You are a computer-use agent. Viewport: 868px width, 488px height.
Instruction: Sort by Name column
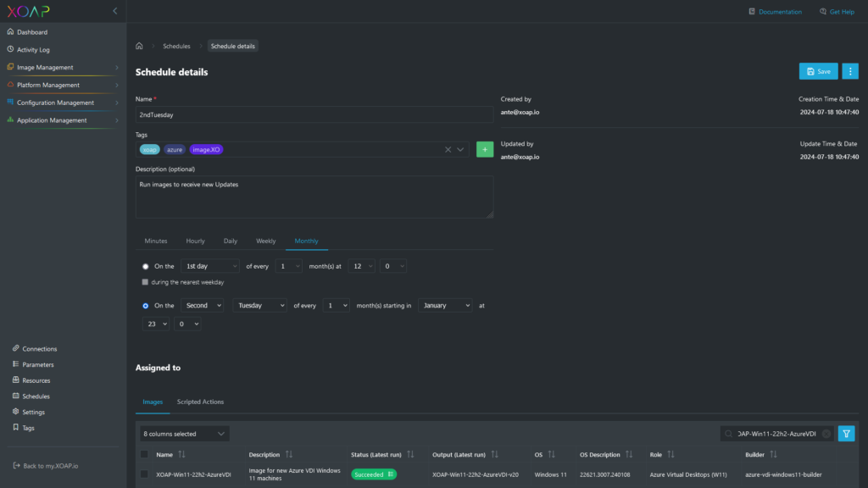pyautogui.click(x=181, y=455)
